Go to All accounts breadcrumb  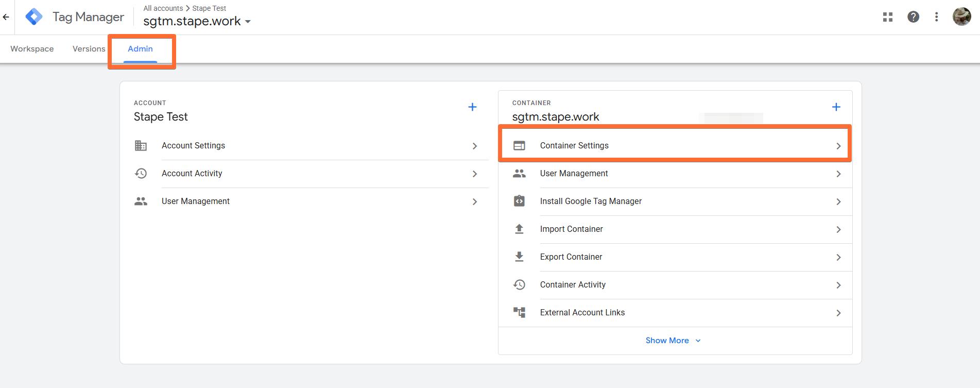[163, 8]
